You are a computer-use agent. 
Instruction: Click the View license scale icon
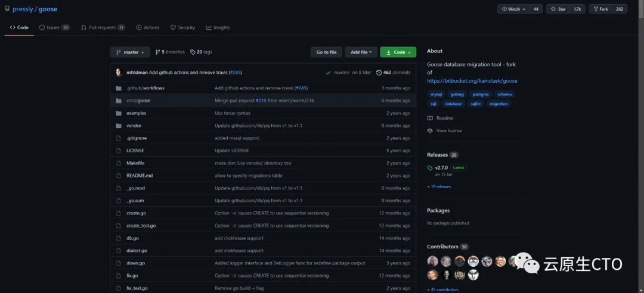[430, 130]
